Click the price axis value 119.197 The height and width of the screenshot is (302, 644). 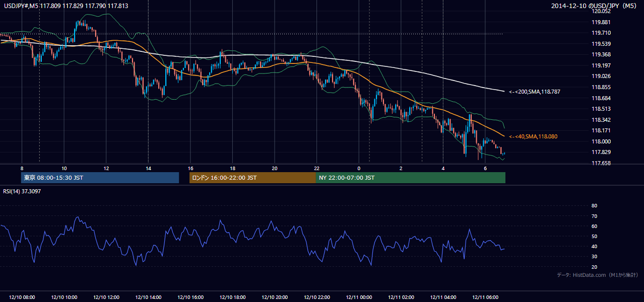point(601,65)
